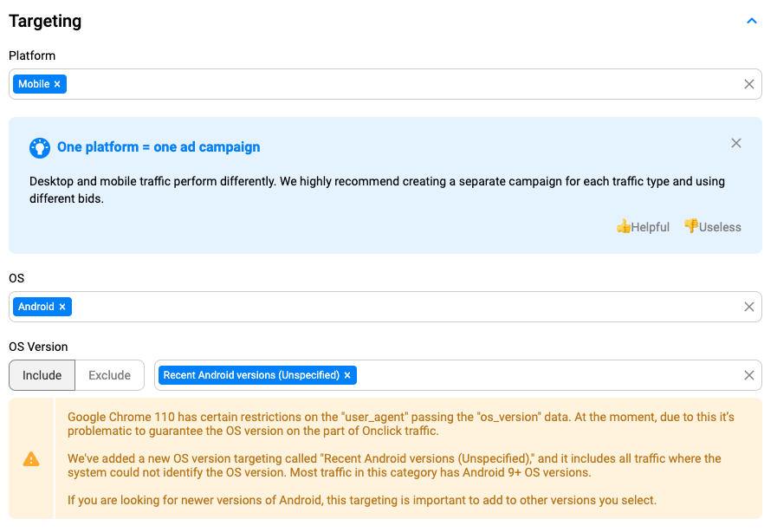
Task: Clear all selections in Platform field
Action: tap(749, 84)
